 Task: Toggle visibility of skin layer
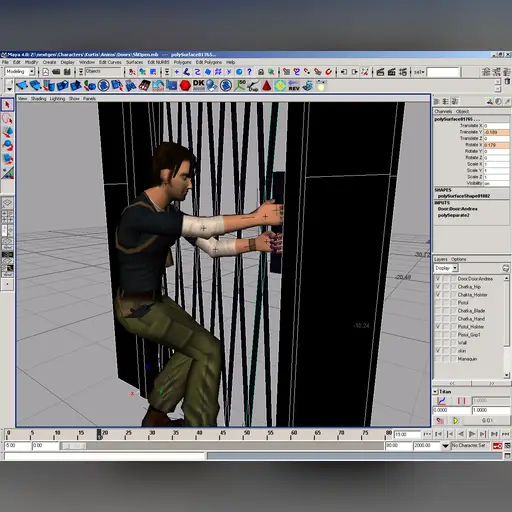[438, 351]
